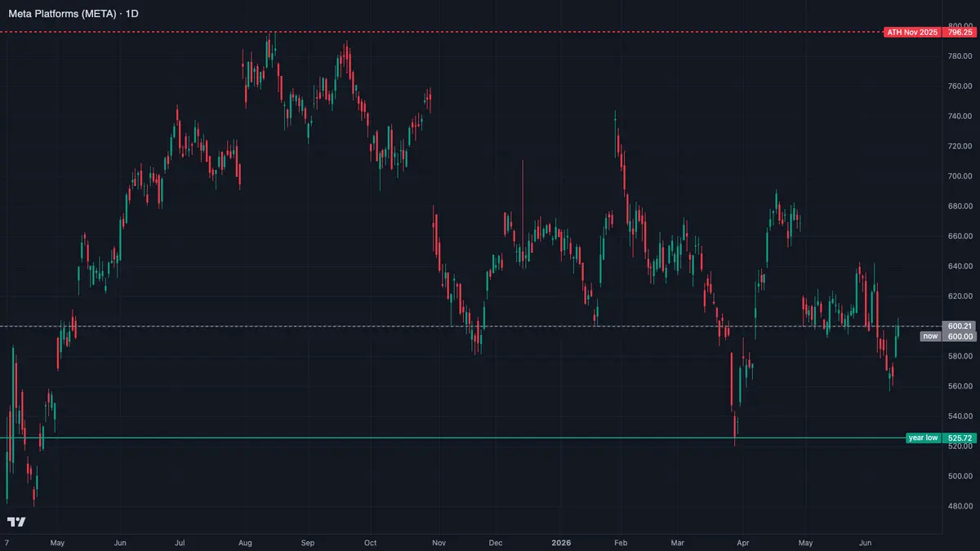Click the TradingView logo icon
The height and width of the screenshot is (551, 980).
point(16,522)
